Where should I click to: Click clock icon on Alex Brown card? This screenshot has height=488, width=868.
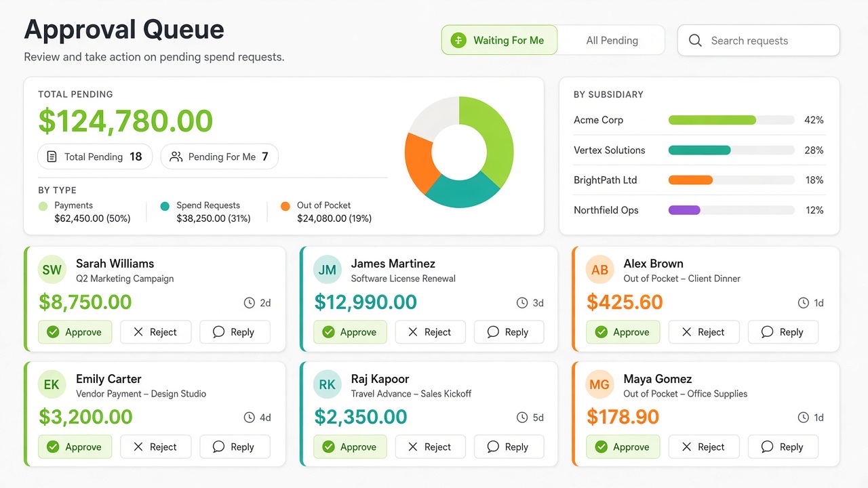804,303
